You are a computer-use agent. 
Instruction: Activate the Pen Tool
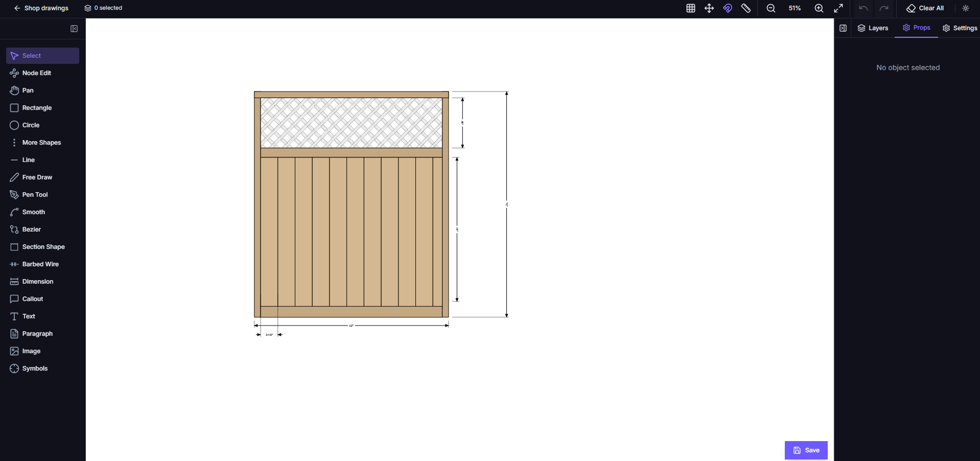42,195
